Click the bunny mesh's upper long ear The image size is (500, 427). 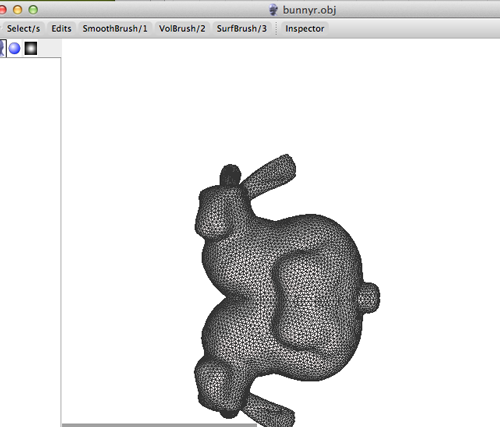268,176
